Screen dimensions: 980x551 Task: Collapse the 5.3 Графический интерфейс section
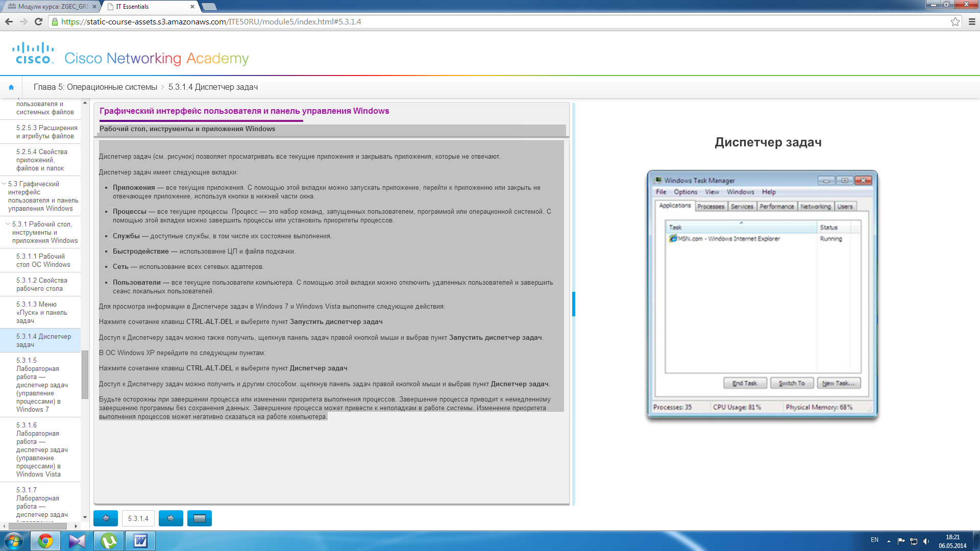coord(4,184)
